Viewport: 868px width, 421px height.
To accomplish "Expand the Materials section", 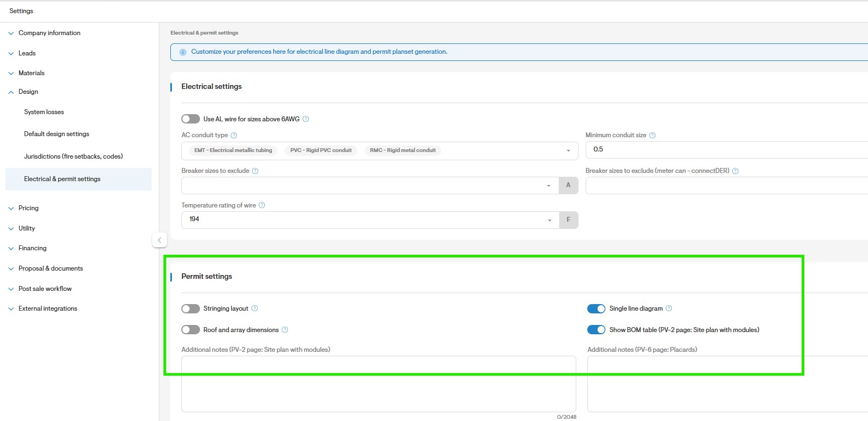I will coord(26,73).
